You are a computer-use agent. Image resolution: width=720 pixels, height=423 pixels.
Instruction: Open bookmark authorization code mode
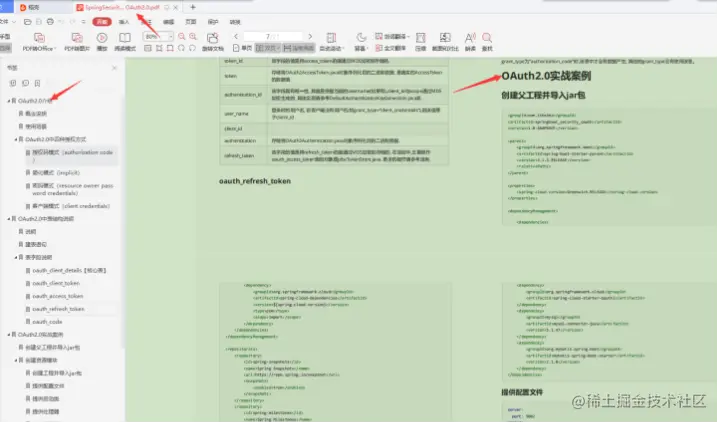click(x=72, y=156)
